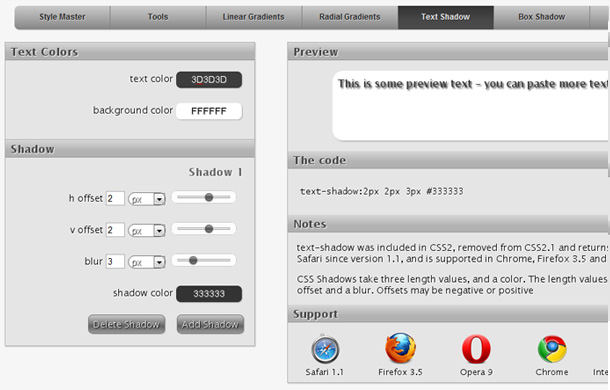Click the Support section header

pos(448,314)
